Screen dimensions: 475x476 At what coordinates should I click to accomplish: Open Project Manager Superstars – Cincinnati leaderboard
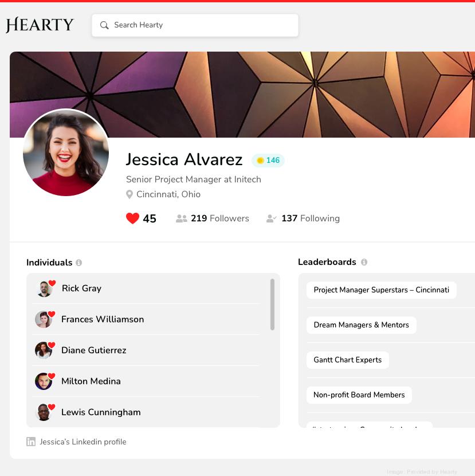tap(381, 290)
